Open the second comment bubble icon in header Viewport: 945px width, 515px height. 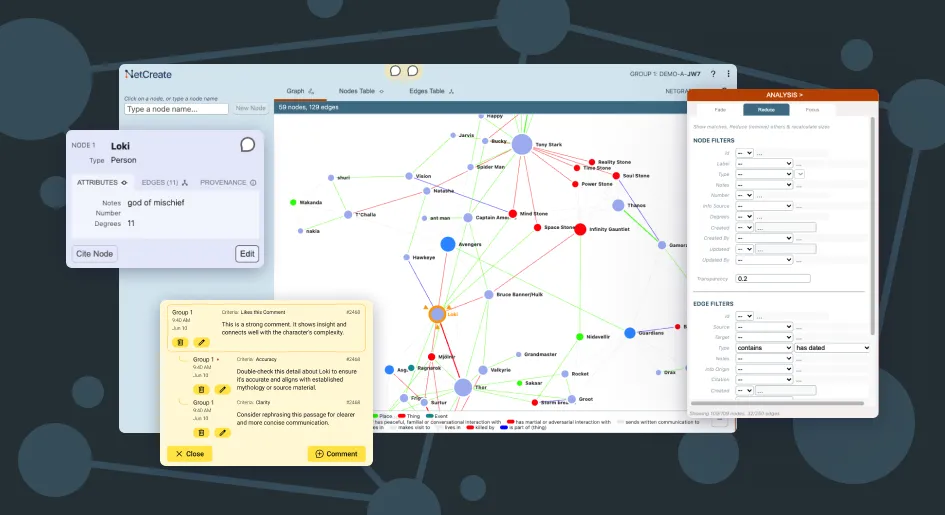click(412, 71)
